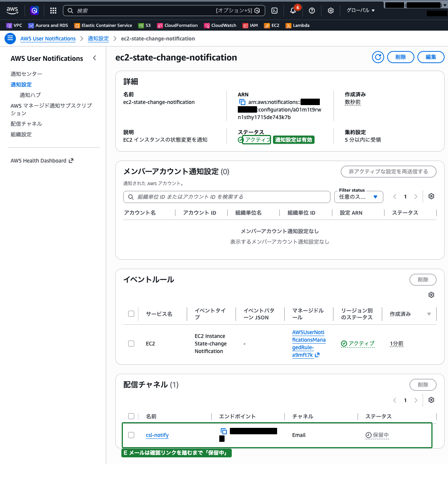This screenshot has width=448, height=477.
Task: Select the csl-notify channel checkbox
Action: click(131, 435)
